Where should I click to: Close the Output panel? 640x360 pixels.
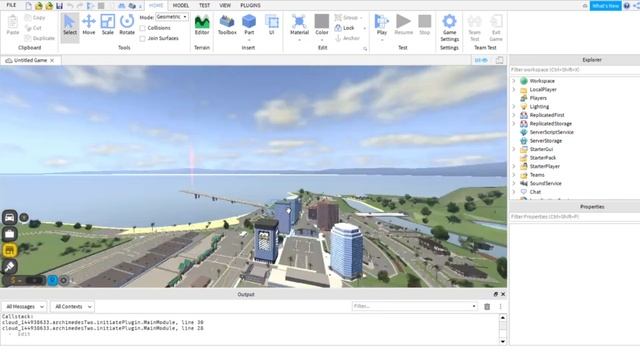[x=503, y=294]
